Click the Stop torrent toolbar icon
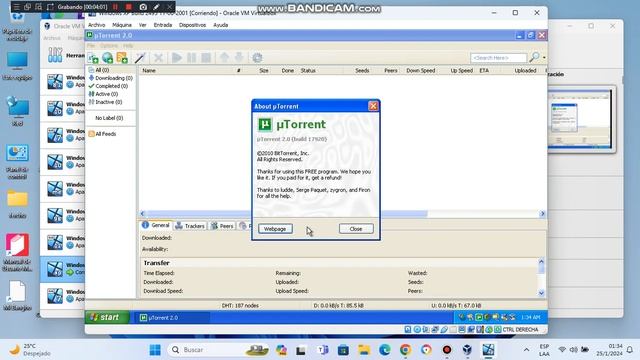The image size is (640, 360). point(206,58)
